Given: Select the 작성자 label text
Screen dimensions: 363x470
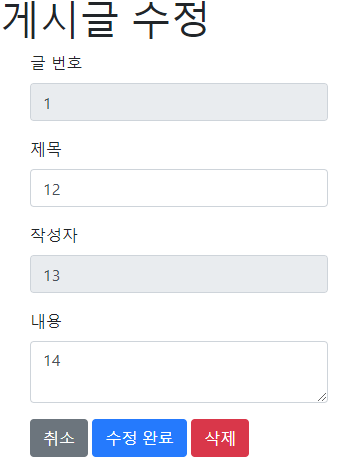Looking at the screenshot, I should (54, 235).
